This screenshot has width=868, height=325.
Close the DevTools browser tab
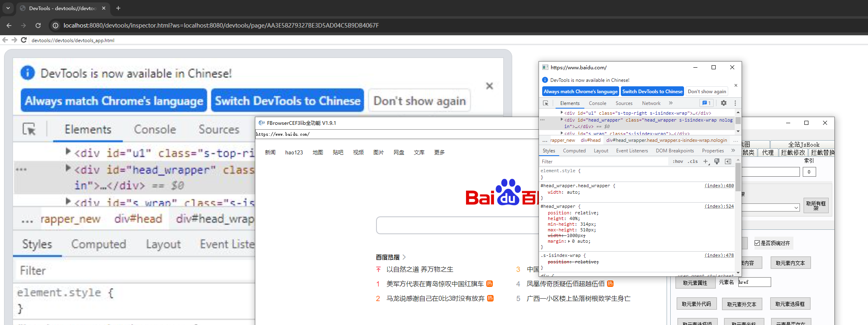104,8
